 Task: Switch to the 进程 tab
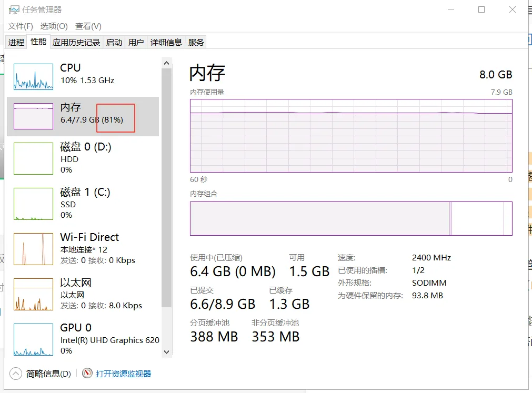click(16, 43)
